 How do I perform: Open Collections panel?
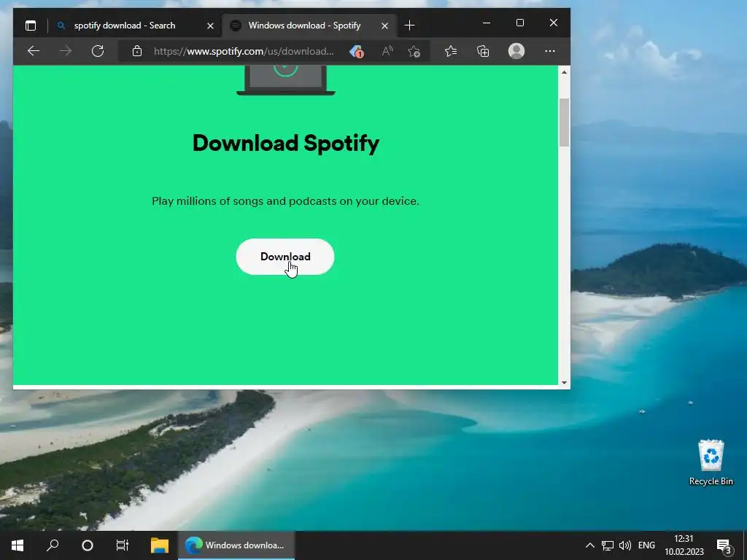click(483, 51)
